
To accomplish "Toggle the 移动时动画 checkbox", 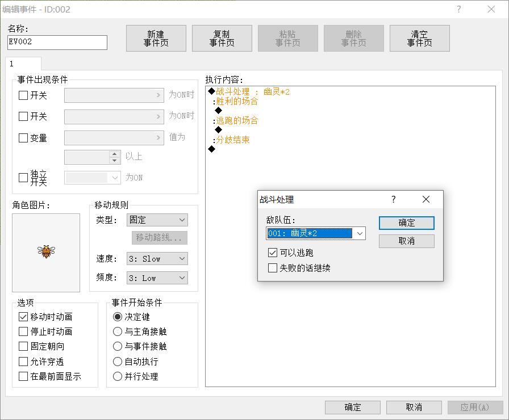I will point(23,317).
